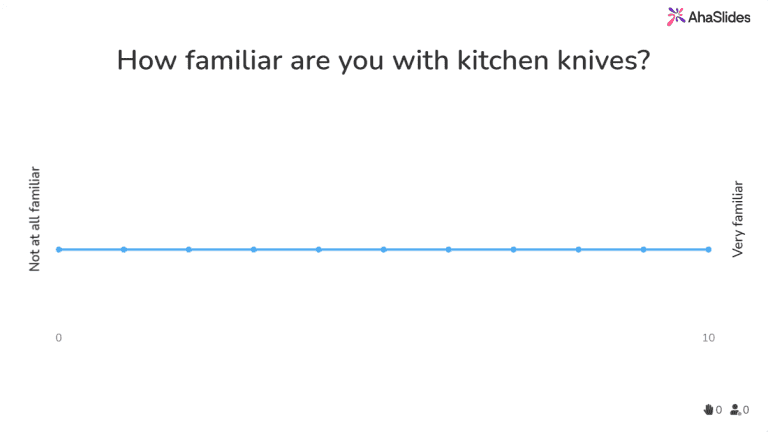This screenshot has height=432, width=768.
Task: Click the AhaSlides logo icon
Action: click(x=676, y=15)
